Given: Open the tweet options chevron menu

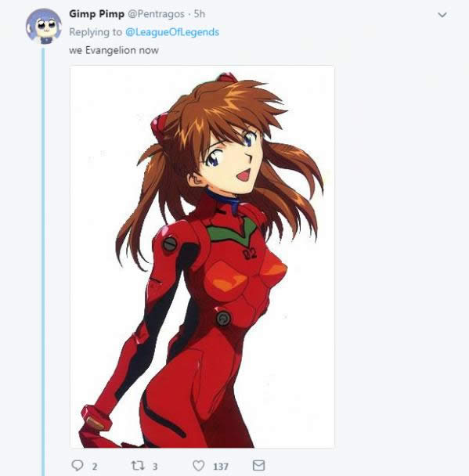Looking at the screenshot, I should click(x=442, y=15).
